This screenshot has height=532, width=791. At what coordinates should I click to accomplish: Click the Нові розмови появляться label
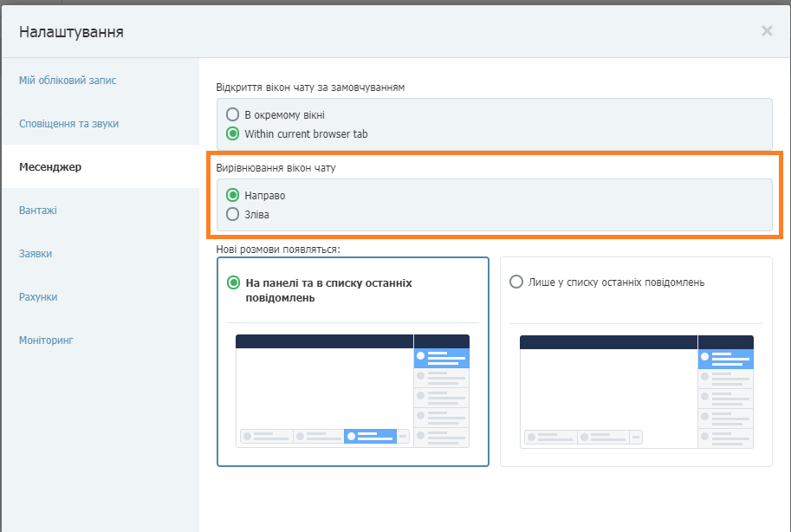(278, 250)
